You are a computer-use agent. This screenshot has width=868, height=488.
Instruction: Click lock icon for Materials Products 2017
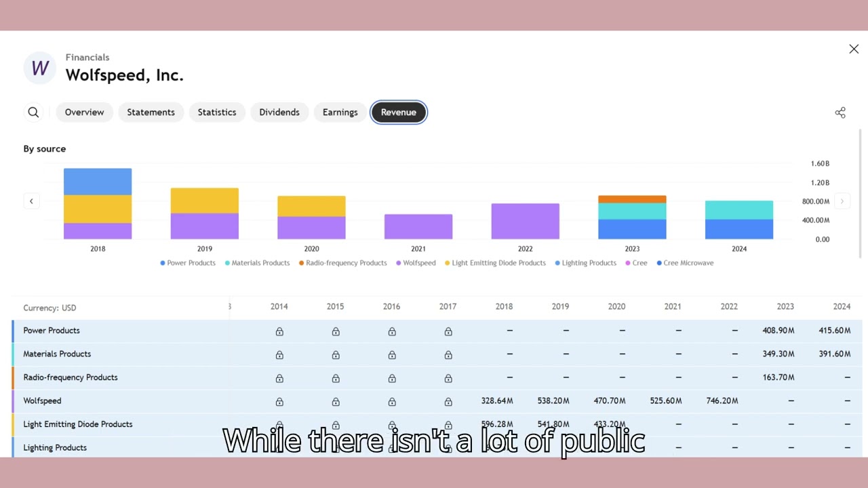pos(448,354)
